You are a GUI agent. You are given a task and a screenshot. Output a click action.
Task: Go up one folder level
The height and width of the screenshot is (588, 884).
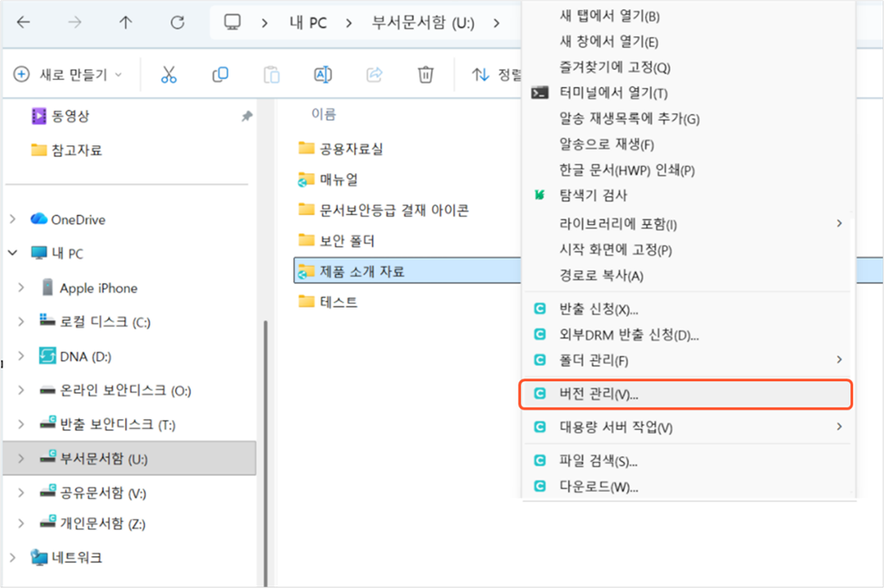[126, 23]
